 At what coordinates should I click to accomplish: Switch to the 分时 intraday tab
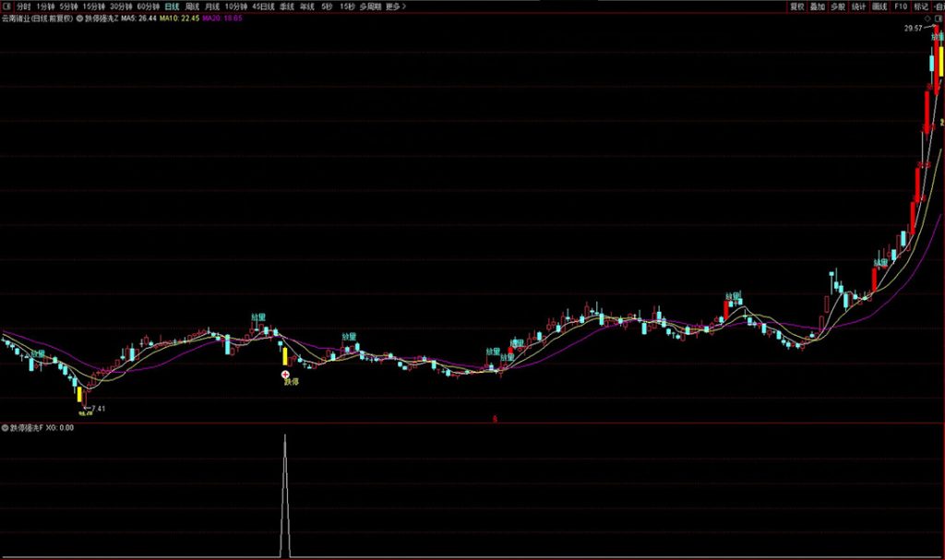[x=24, y=6]
